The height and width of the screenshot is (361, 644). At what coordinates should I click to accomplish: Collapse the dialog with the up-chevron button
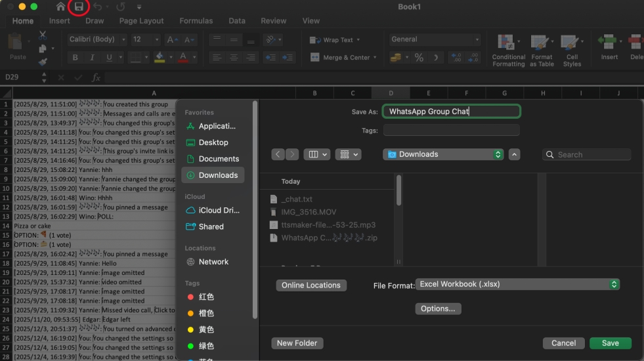pos(515,154)
